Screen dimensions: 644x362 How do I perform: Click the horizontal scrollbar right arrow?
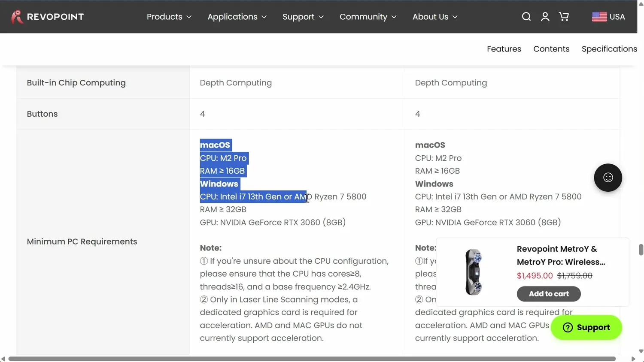633,359
